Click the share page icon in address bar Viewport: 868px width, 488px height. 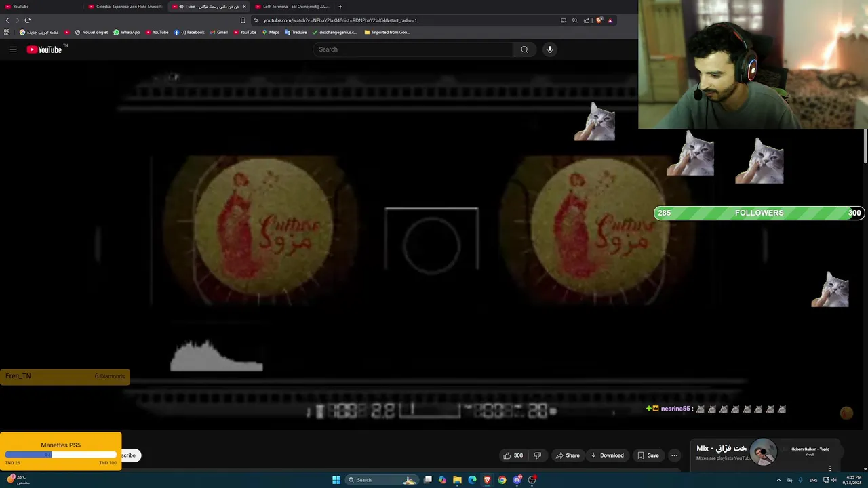(x=587, y=20)
